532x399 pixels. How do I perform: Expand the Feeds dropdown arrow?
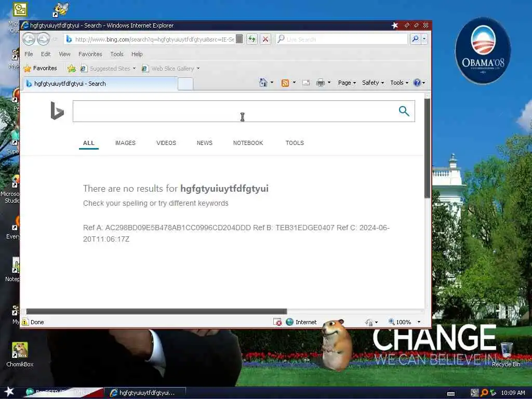point(294,83)
